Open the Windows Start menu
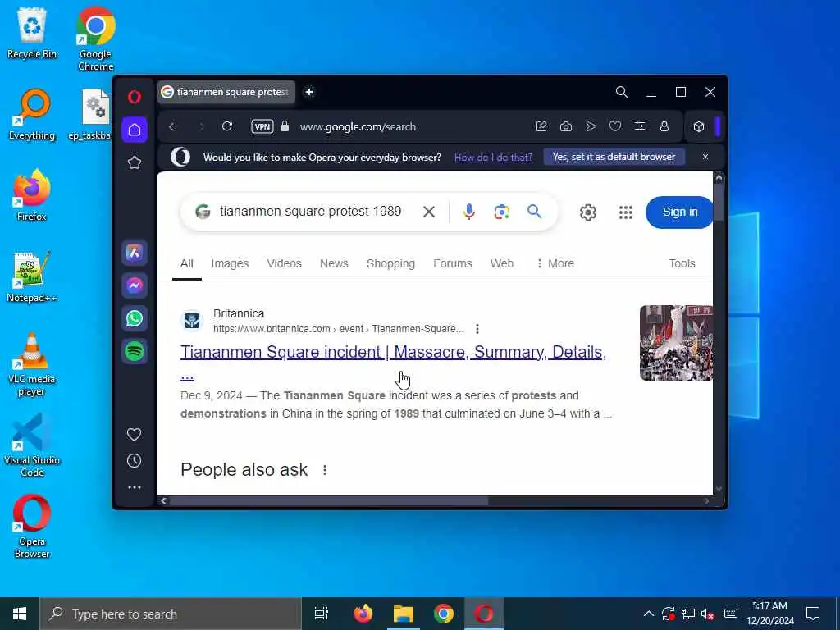Screen dimensions: 840x630 20,614
